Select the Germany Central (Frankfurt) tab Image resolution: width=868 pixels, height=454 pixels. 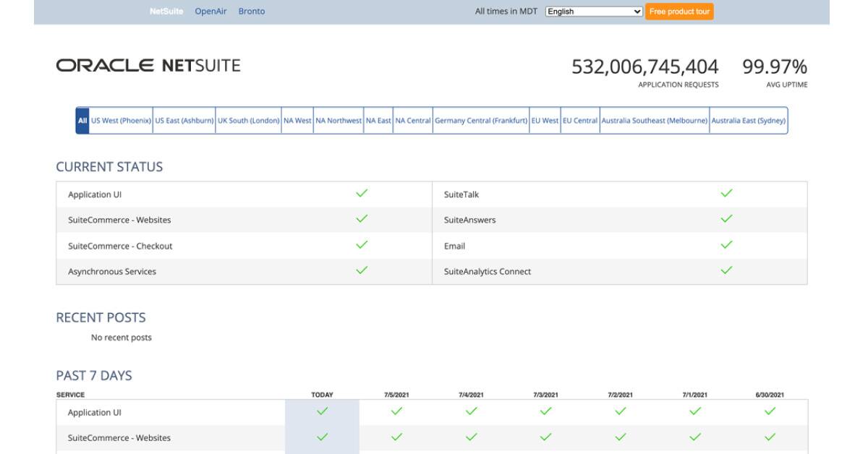pos(481,121)
